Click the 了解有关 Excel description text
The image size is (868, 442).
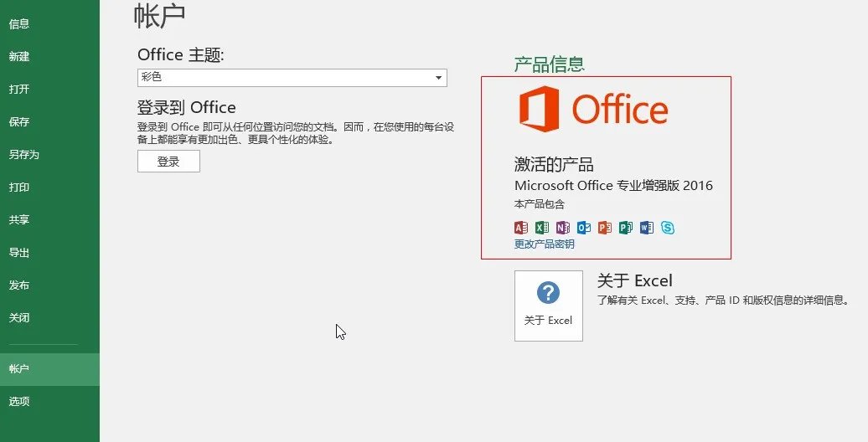pyautogui.click(x=722, y=301)
